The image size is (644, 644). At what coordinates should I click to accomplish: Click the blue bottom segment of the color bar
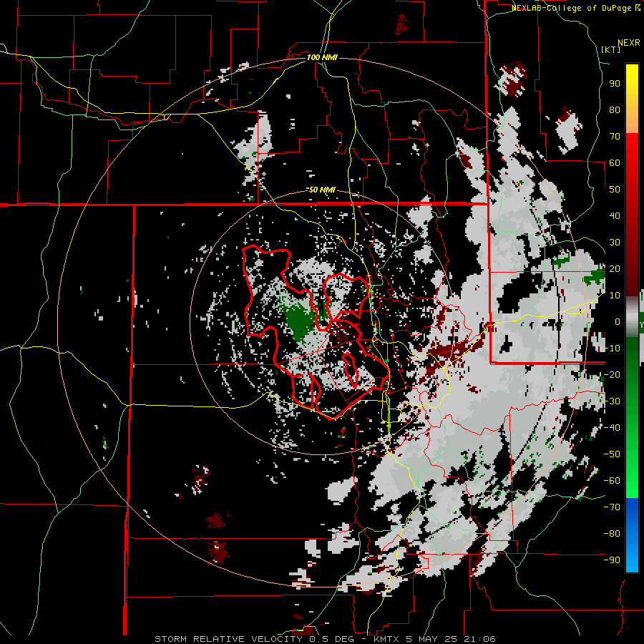(x=632, y=535)
